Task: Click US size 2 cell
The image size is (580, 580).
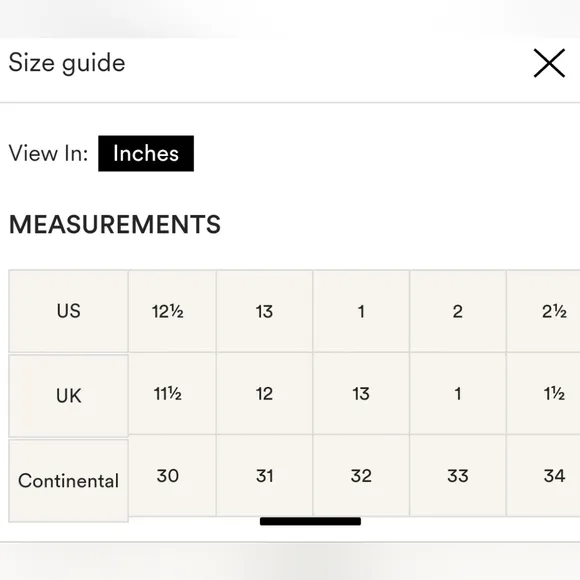Action: [x=458, y=311]
